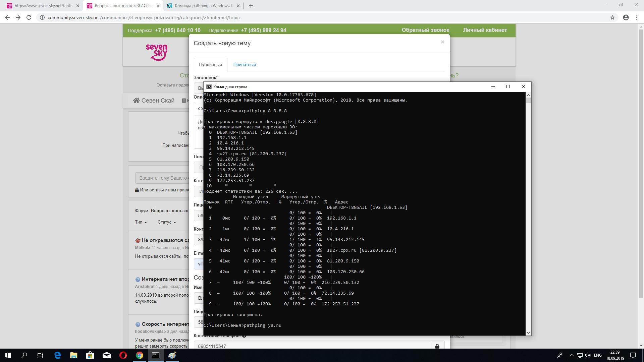Image resolution: width=644 pixels, height=362 pixels.
Task: Open Aristokrat user profile
Action: (145, 287)
